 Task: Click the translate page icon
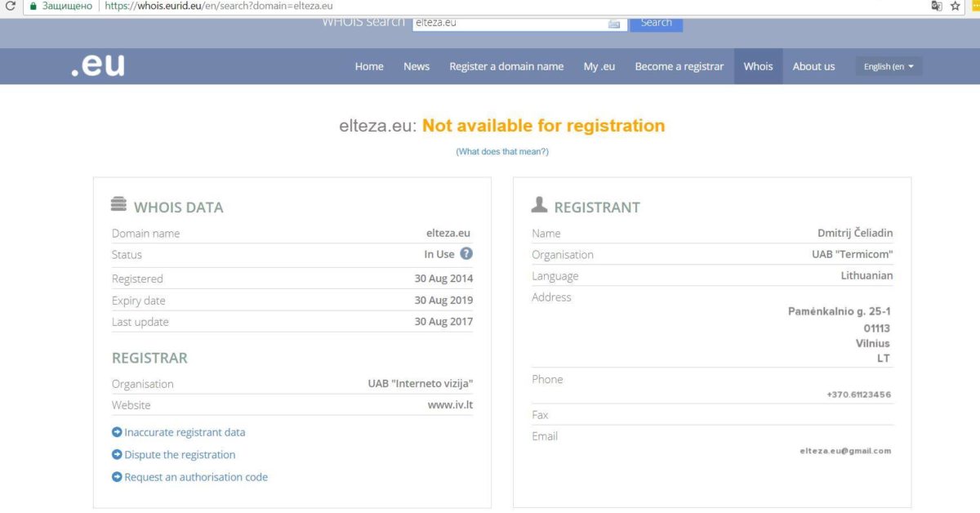point(937,6)
